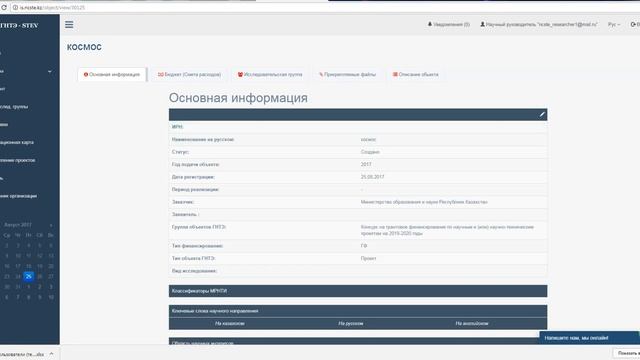Click the На русском column header

[x=351, y=324]
